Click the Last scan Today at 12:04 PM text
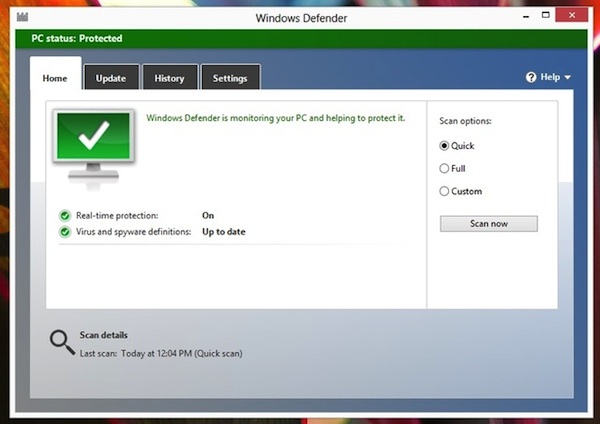This screenshot has height=424, width=600. (161, 353)
